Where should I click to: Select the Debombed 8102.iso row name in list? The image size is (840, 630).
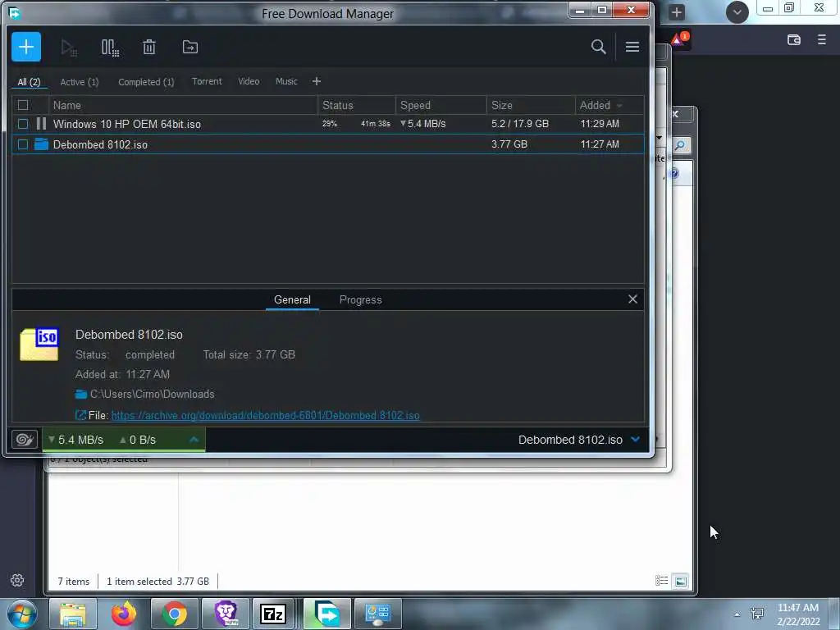click(x=100, y=144)
